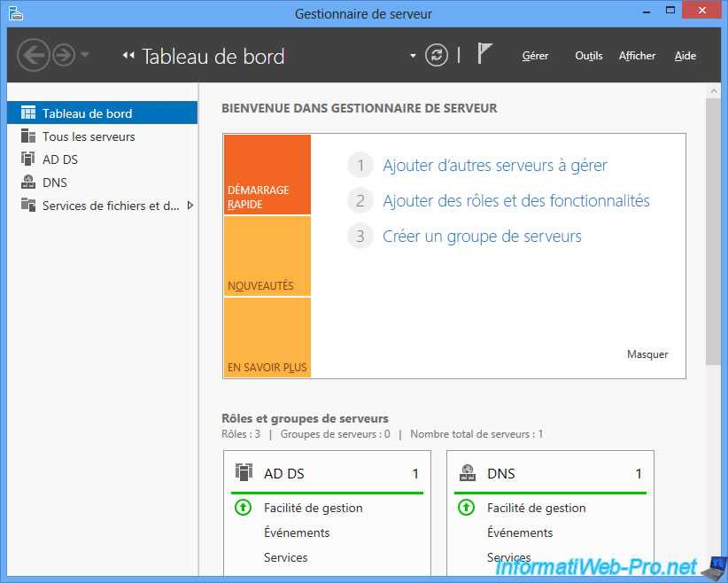Viewport: 728px width, 583px height.
Task: Click the breadcrumb double-arrow before Tableau de bord
Action: (x=128, y=55)
